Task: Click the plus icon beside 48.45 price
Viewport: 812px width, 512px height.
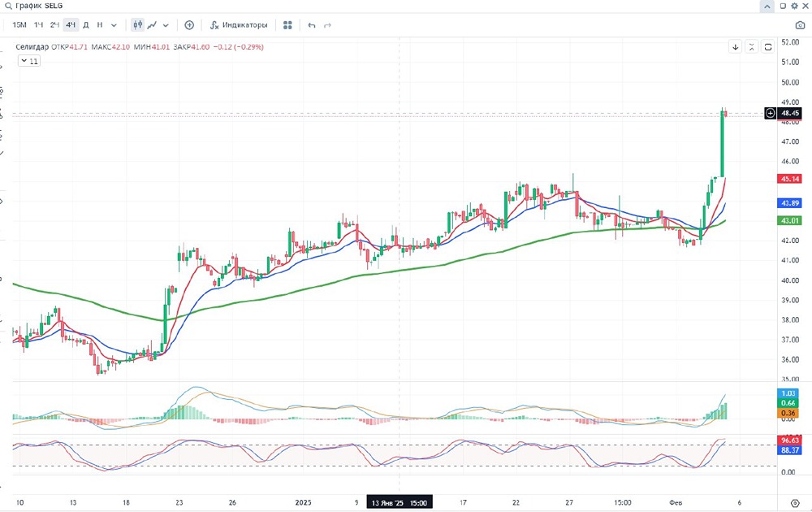Action: pyautogui.click(x=770, y=113)
